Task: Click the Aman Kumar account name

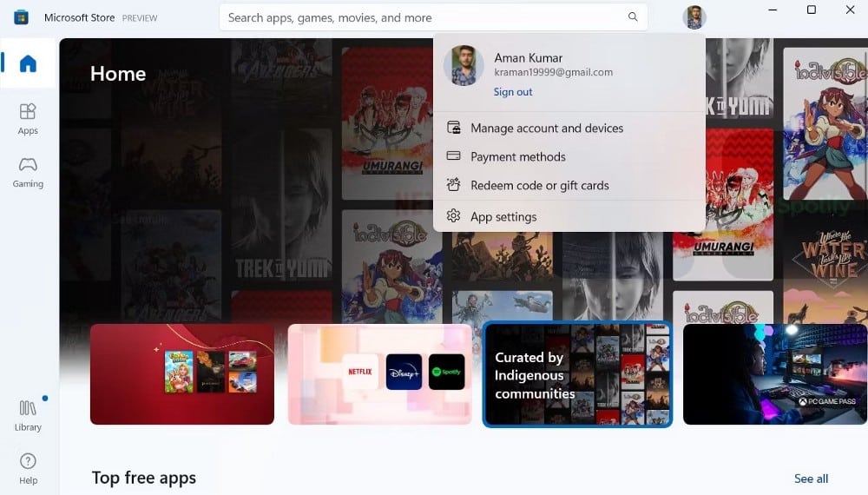Action: click(528, 57)
